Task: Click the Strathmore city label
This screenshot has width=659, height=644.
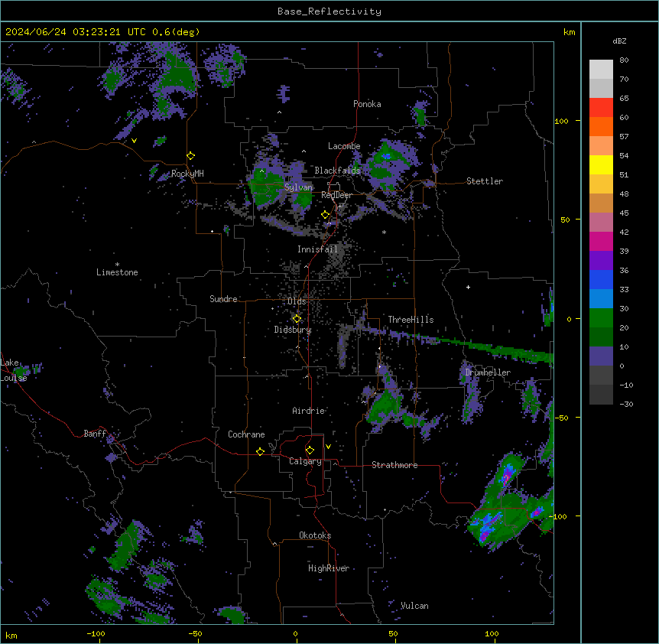Action: point(394,465)
